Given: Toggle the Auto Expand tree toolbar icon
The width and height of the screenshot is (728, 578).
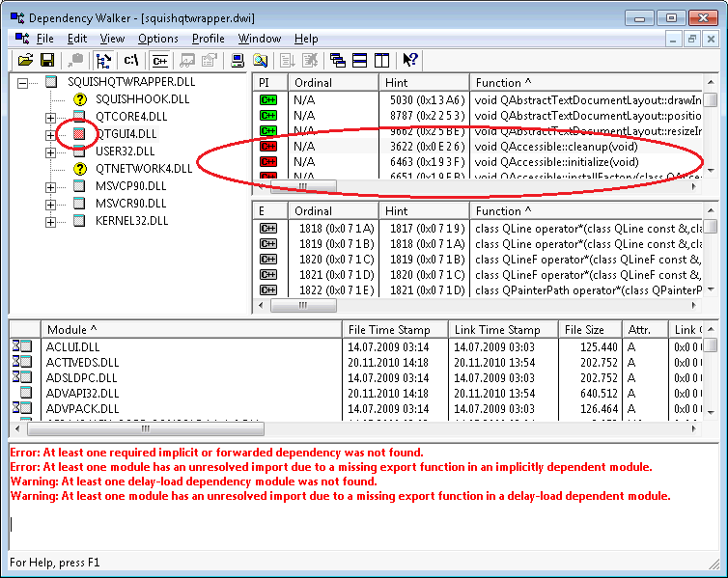Looking at the screenshot, I should 104,61.
